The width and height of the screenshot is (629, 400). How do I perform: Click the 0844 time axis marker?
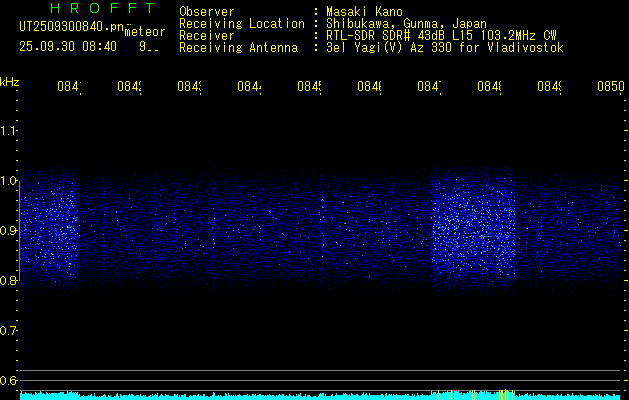pos(250,86)
